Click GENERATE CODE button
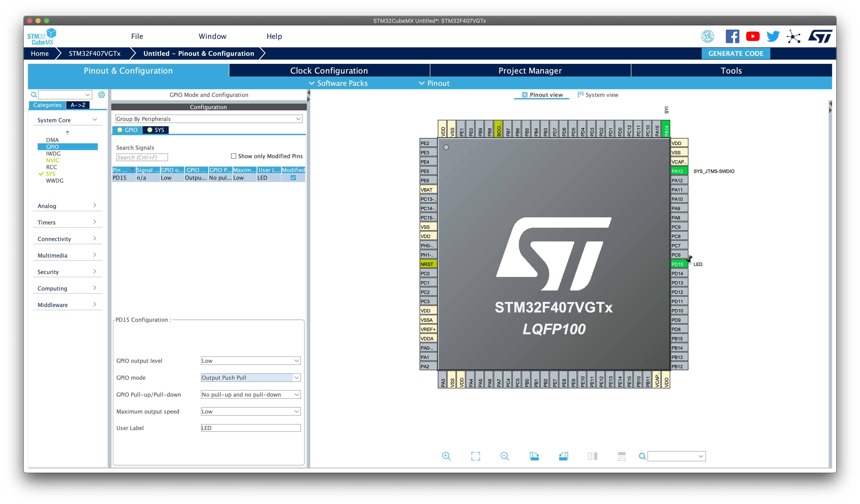 pyautogui.click(x=735, y=53)
